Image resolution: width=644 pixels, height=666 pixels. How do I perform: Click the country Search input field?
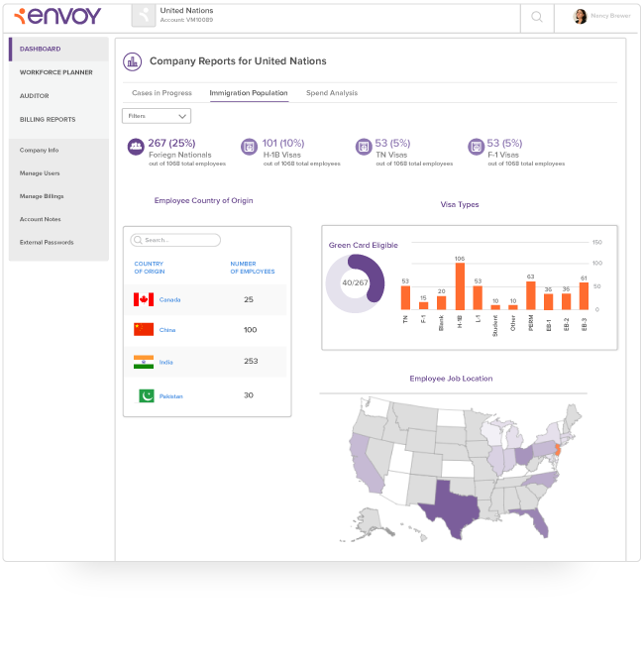[175, 240]
